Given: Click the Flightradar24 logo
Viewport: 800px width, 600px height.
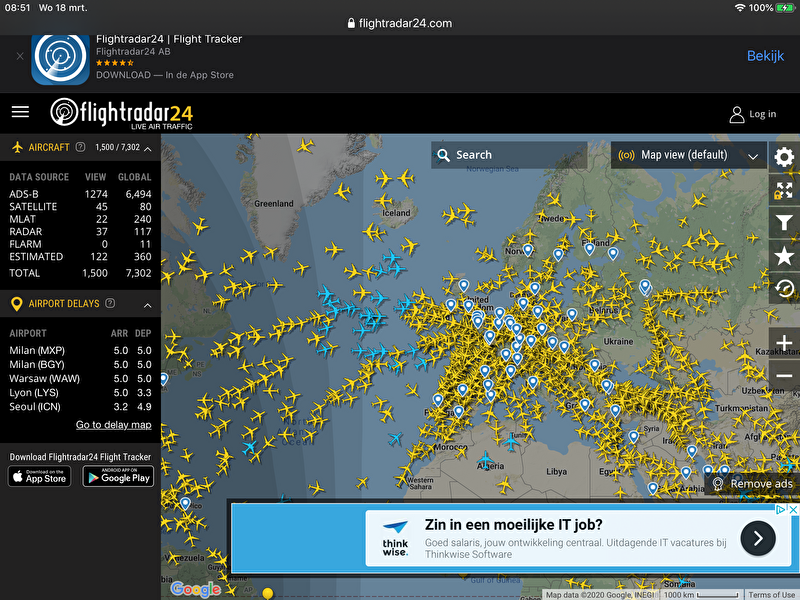Looking at the screenshot, I should (x=121, y=113).
